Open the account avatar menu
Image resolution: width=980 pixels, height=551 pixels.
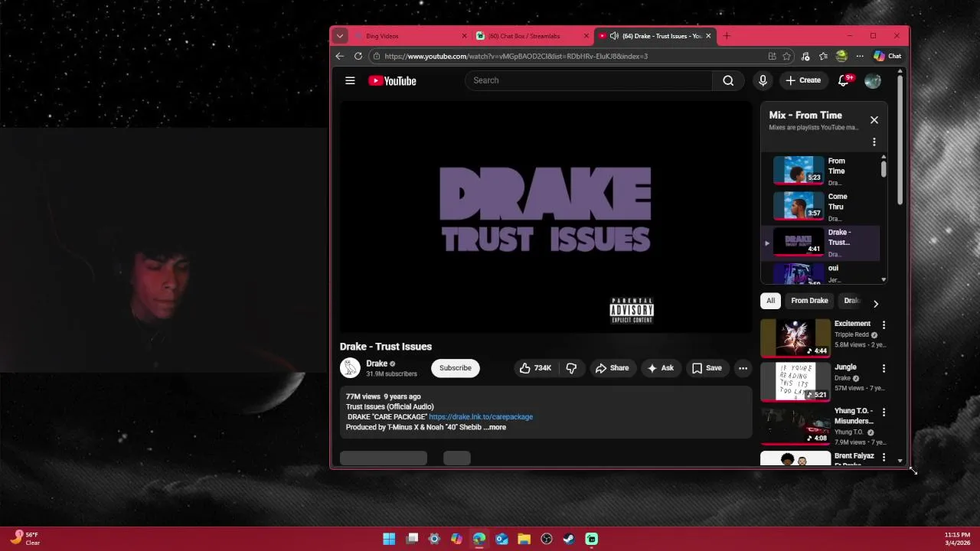coord(873,80)
